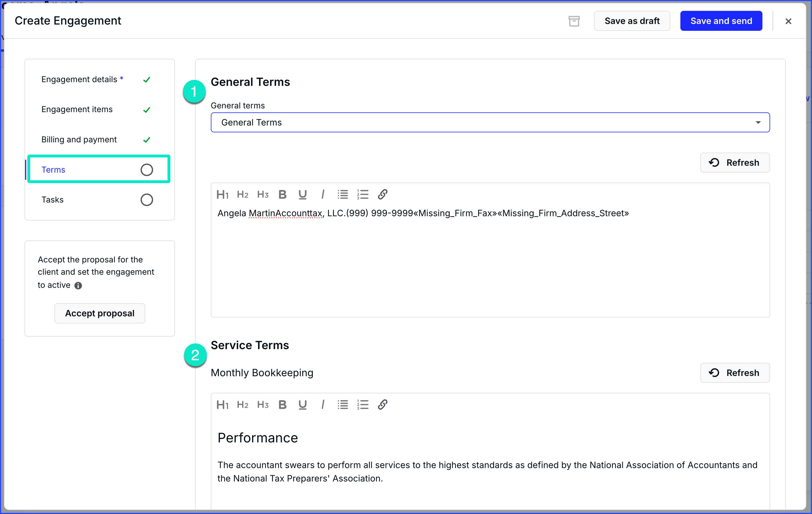Image resolution: width=812 pixels, height=514 pixels.
Task: Open the archive icon in the header
Action: click(574, 21)
